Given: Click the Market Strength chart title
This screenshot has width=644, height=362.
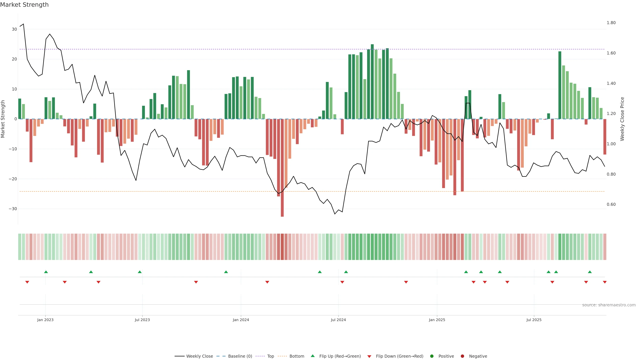Looking at the screenshot, I should point(24,5).
